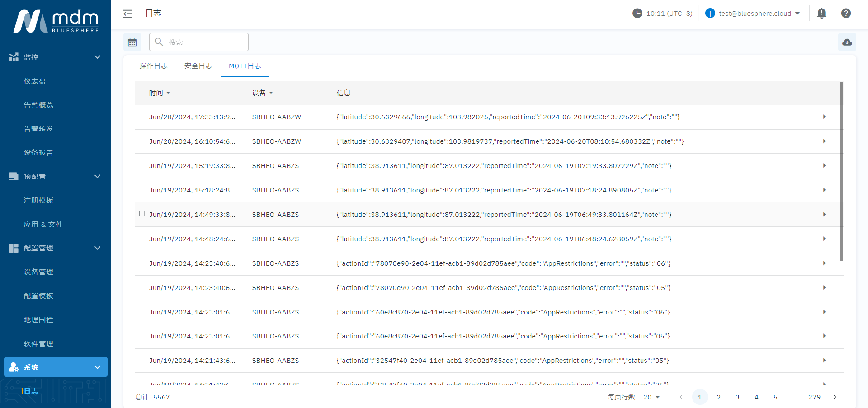Image resolution: width=868 pixels, height=408 pixels.
Task: Switch to the 安全日志 tab
Action: [x=198, y=66]
